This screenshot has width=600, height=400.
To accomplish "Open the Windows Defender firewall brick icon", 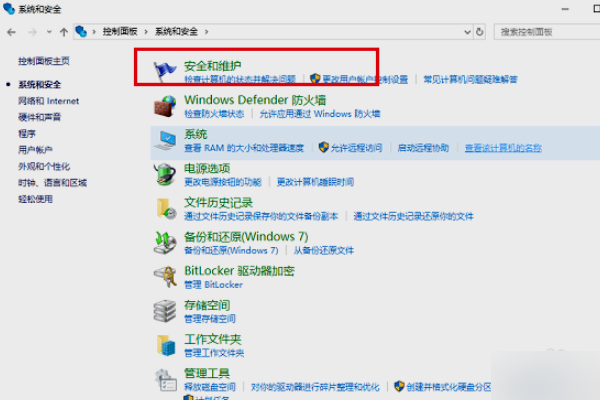I will click(x=165, y=106).
